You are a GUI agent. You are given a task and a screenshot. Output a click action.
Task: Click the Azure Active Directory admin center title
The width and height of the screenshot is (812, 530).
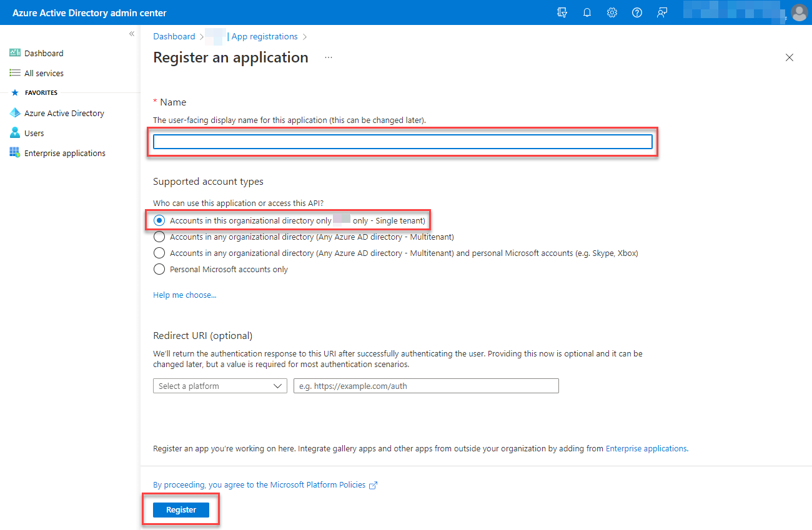[89, 12]
